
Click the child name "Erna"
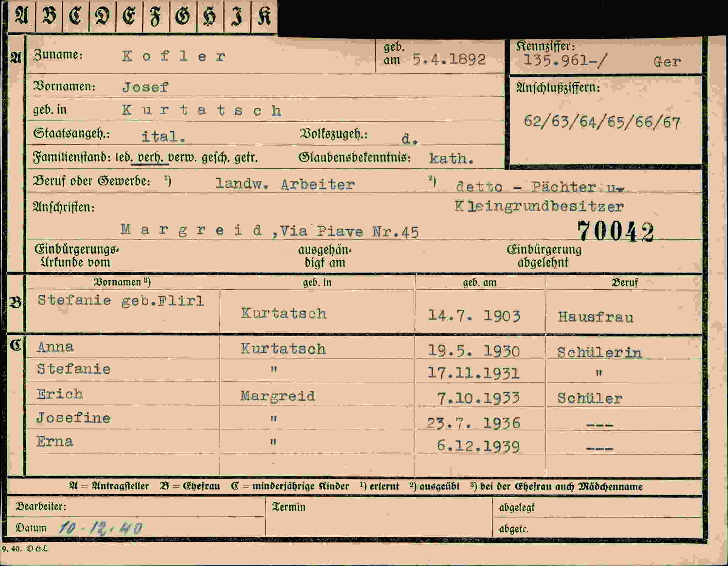(x=55, y=442)
